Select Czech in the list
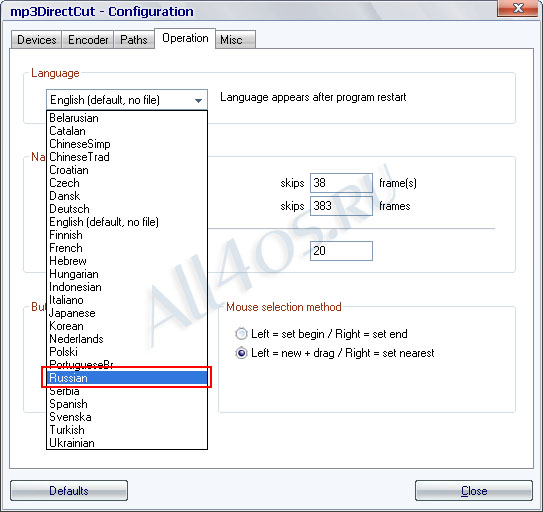 coord(127,183)
